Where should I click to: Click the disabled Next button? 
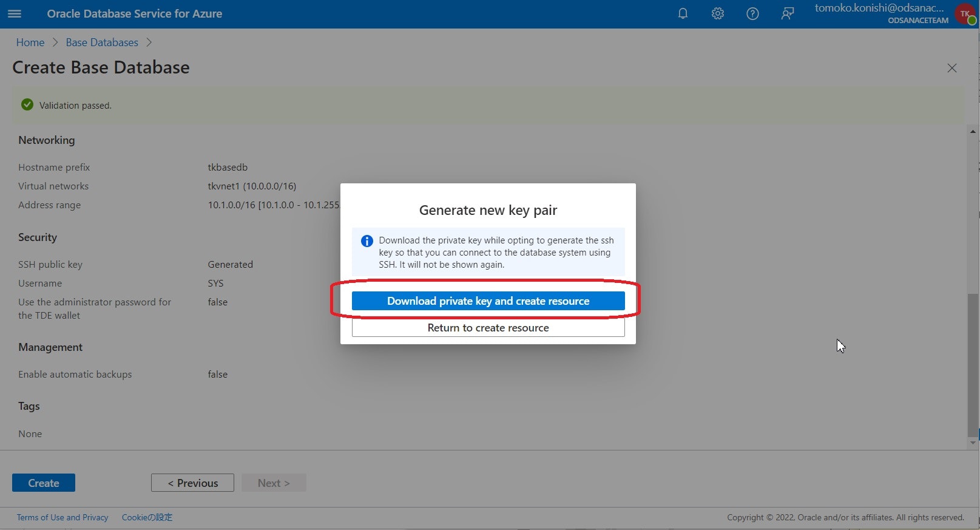click(x=274, y=483)
